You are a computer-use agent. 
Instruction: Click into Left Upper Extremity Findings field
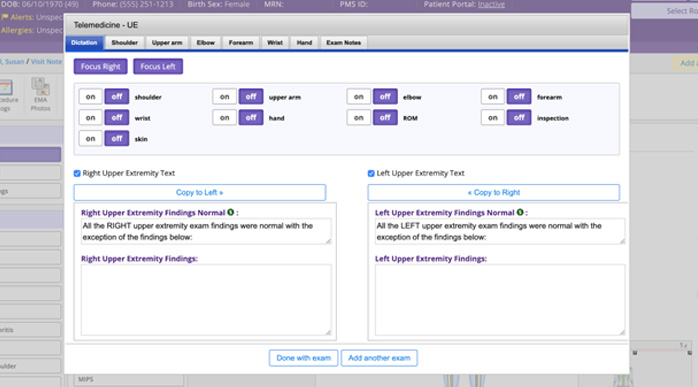click(x=500, y=300)
